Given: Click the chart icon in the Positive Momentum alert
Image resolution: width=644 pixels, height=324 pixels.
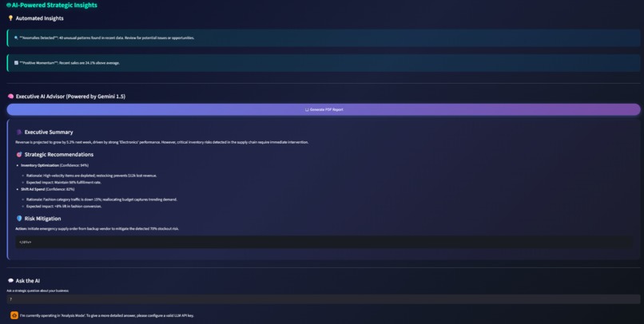Looking at the screenshot, I should [16, 63].
